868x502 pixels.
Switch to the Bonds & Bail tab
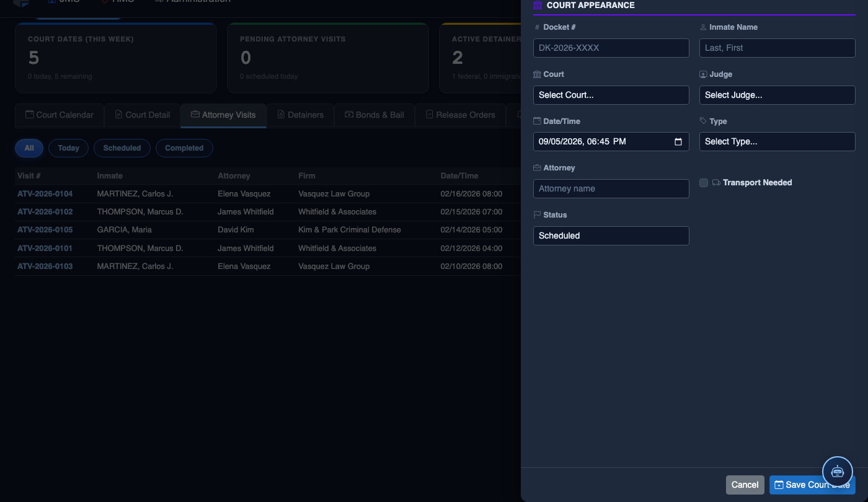pyautogui.click(x=374, y=115)
